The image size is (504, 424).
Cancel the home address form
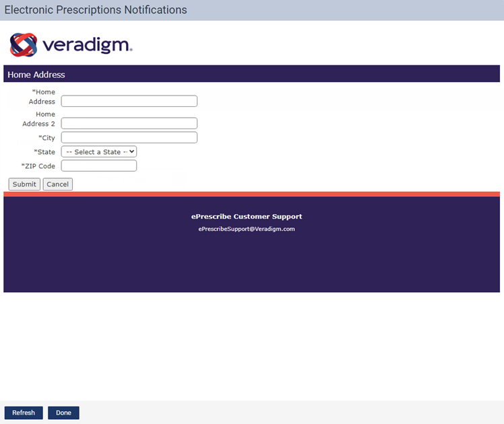pos(57,184)
